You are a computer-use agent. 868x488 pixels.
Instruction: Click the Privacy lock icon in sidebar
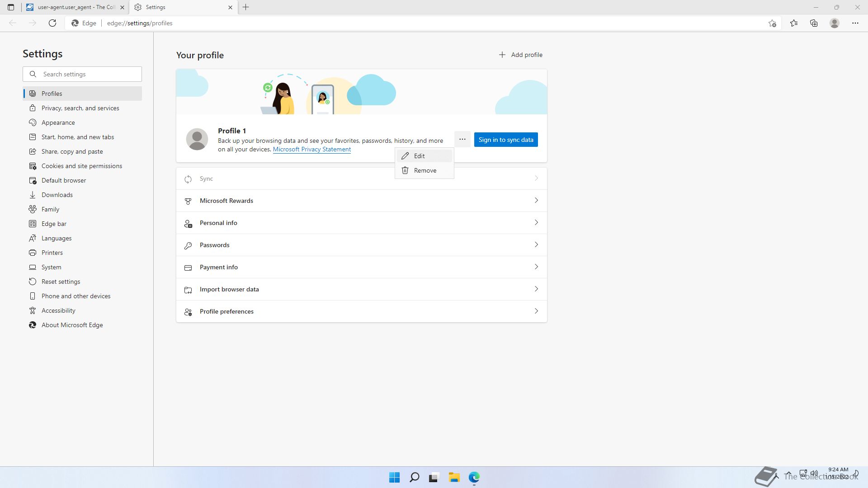(33, 108)
